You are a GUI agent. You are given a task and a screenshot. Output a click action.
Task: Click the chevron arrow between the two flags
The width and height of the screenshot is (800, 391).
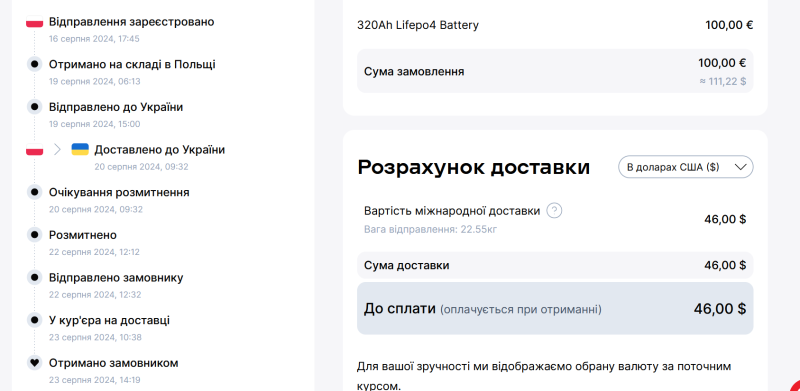click(x=57, y=150)
